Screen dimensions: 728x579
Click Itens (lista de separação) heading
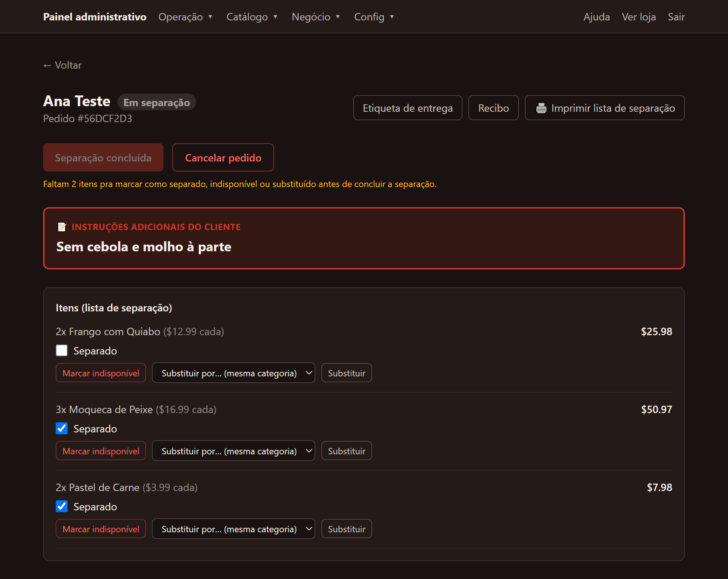(114, 308)
